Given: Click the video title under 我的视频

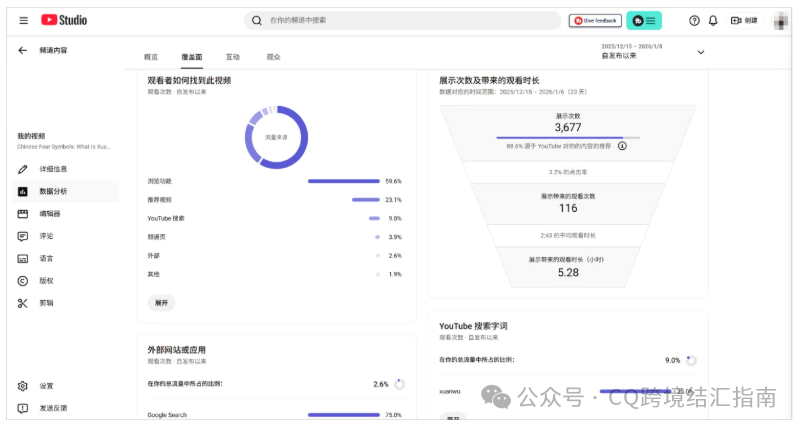Looking at the screenshot, I should pos(63,147).
